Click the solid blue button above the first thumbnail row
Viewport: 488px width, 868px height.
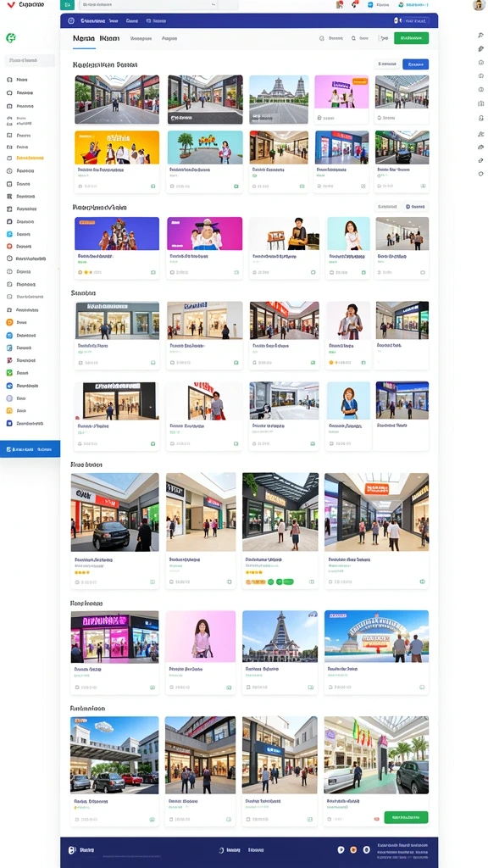[415, 64]
